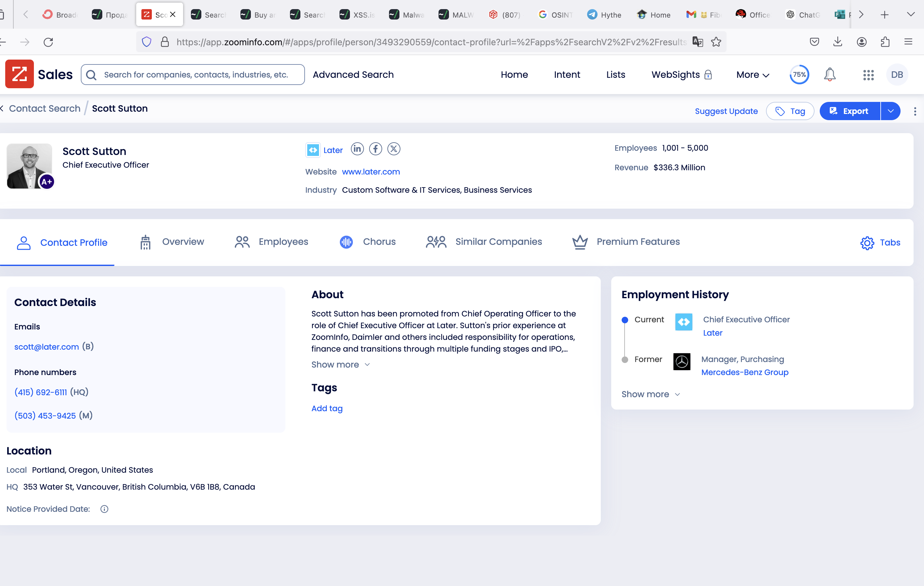Open the apps grid menu icon
The height and width of the screenshot is (586, 924).
coord(868,75)
